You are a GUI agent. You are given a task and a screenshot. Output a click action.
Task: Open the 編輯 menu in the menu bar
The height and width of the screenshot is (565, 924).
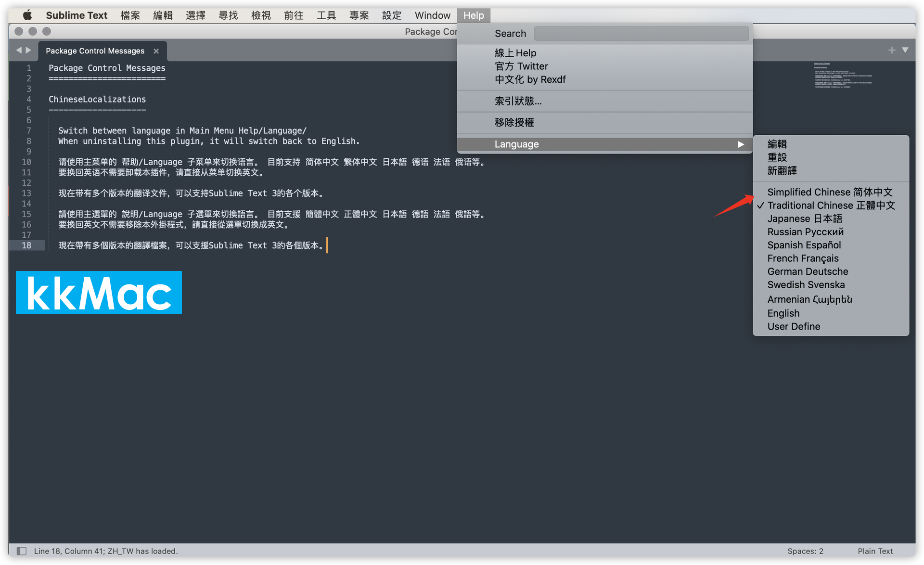[163, 15]
